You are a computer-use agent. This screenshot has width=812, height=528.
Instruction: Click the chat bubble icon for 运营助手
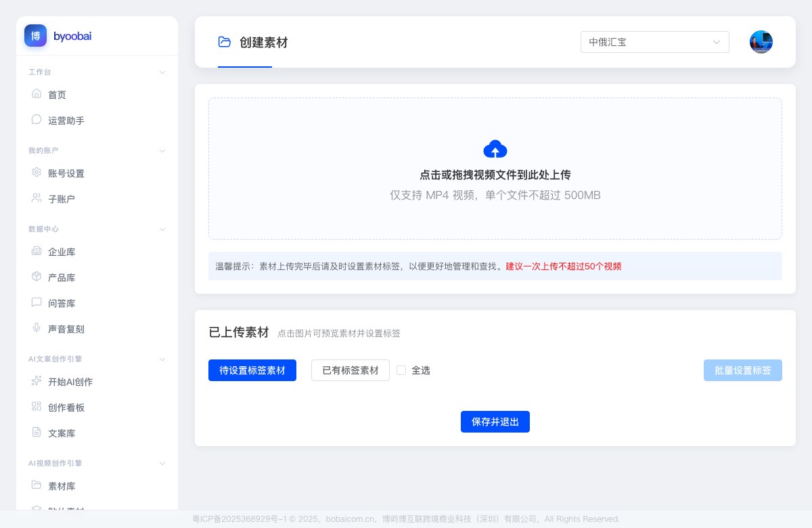click(37, 119)
